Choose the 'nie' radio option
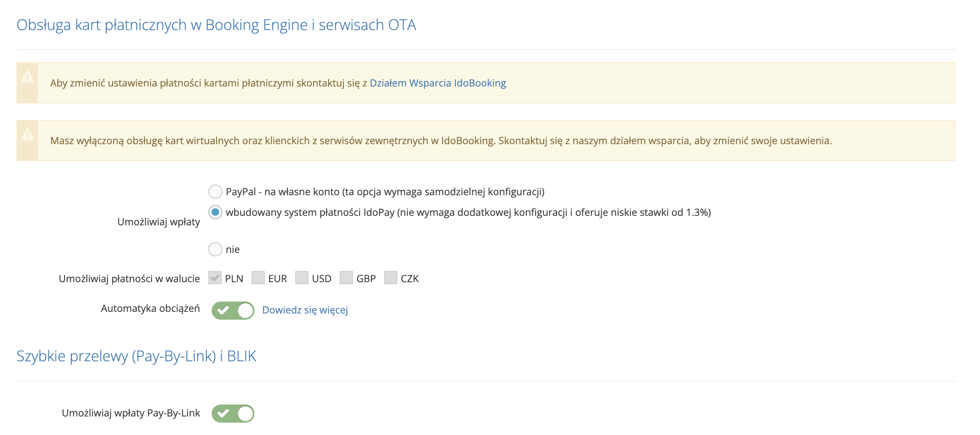 coord(215,249)
